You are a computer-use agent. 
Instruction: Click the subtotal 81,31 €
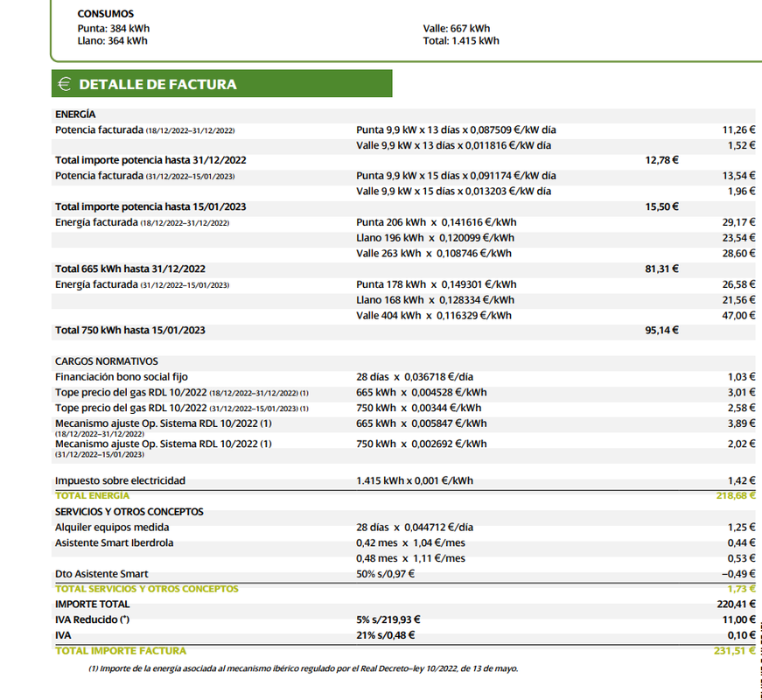coord(662,269)
